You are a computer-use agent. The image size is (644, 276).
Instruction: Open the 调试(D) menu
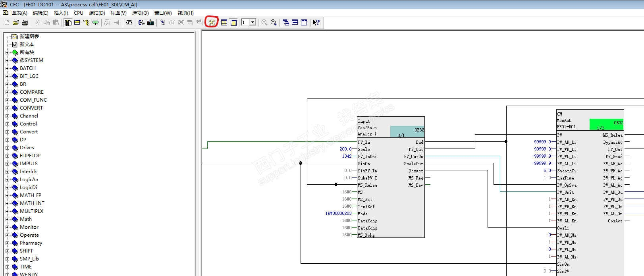[x=97, y=13]
